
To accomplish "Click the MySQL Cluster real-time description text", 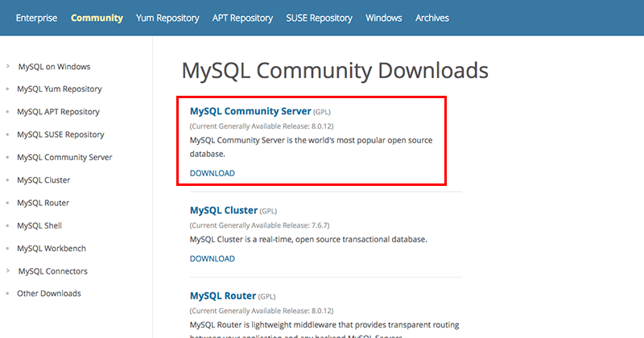I will [308, 240].
